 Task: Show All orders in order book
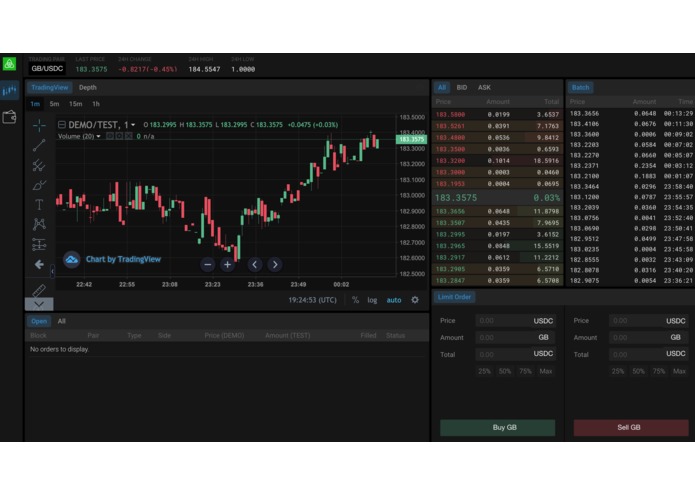tap(442, 87)
